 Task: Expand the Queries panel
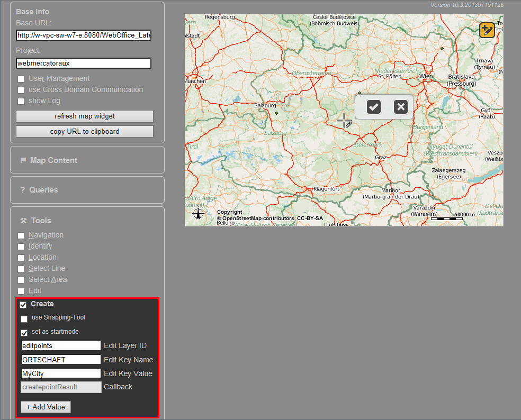coord(87,189)
